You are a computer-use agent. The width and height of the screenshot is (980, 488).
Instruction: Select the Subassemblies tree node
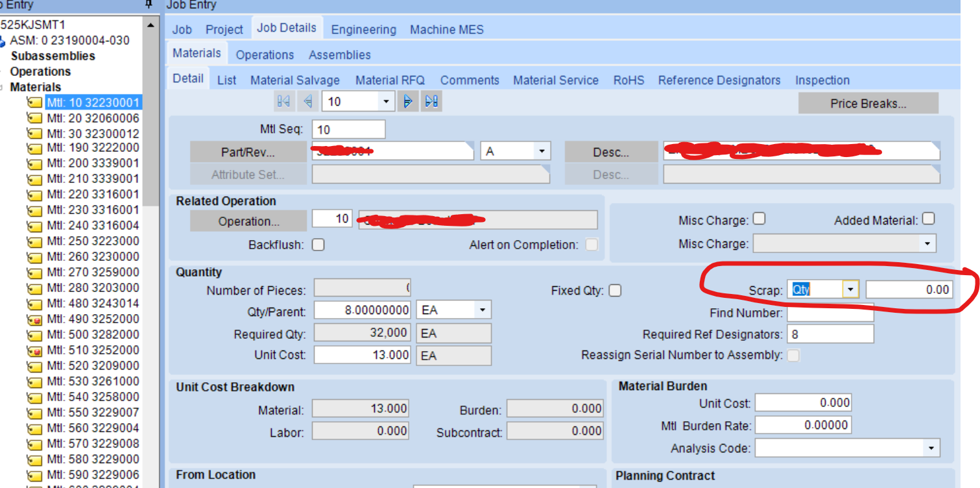53,56
